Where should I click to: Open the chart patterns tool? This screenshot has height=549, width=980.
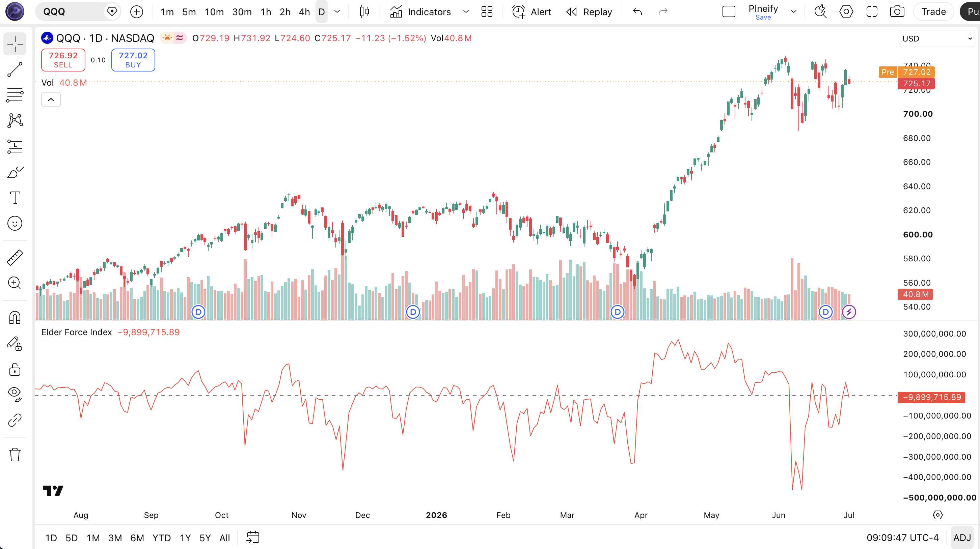point(15,120)
